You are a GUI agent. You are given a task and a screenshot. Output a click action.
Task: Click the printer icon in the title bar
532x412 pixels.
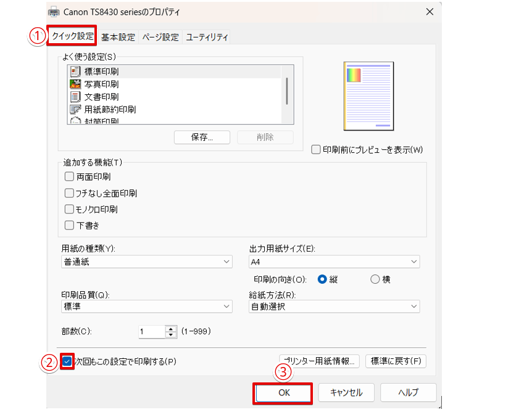(54, 11)
